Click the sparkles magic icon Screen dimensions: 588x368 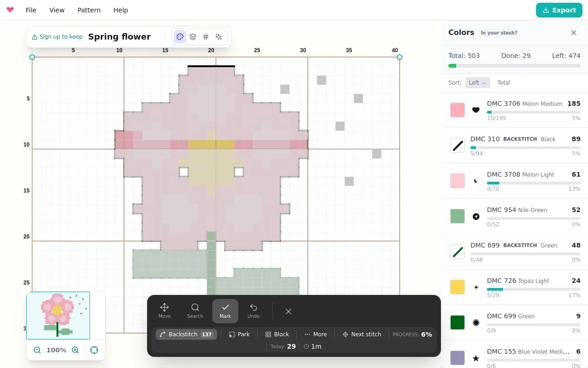219,37
